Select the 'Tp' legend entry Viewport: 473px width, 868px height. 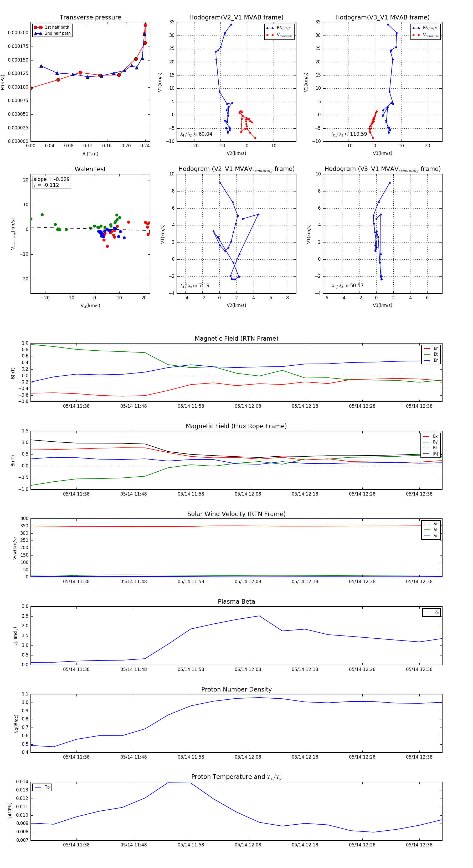tap(42, 788)
